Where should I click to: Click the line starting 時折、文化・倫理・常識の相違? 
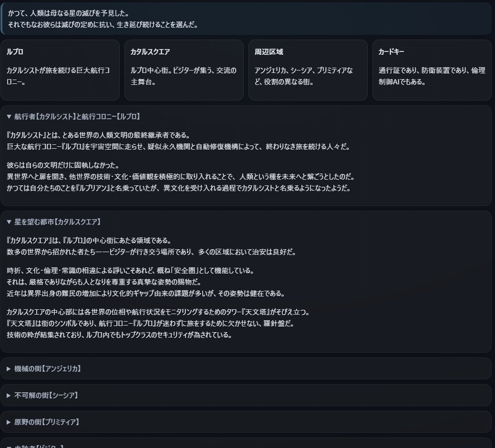click(131, 271)
